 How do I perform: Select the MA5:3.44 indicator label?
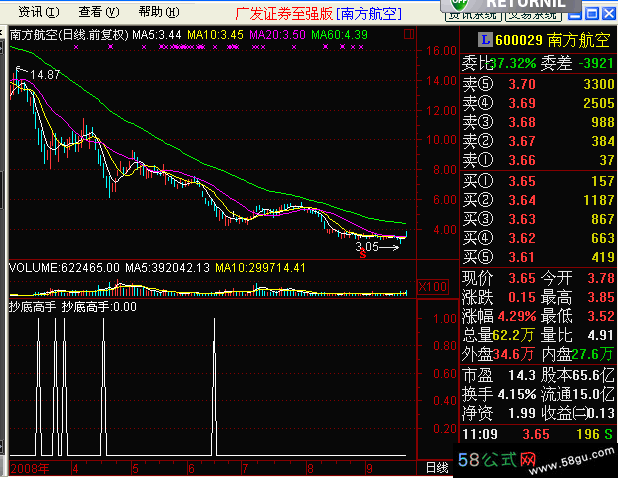157,35
